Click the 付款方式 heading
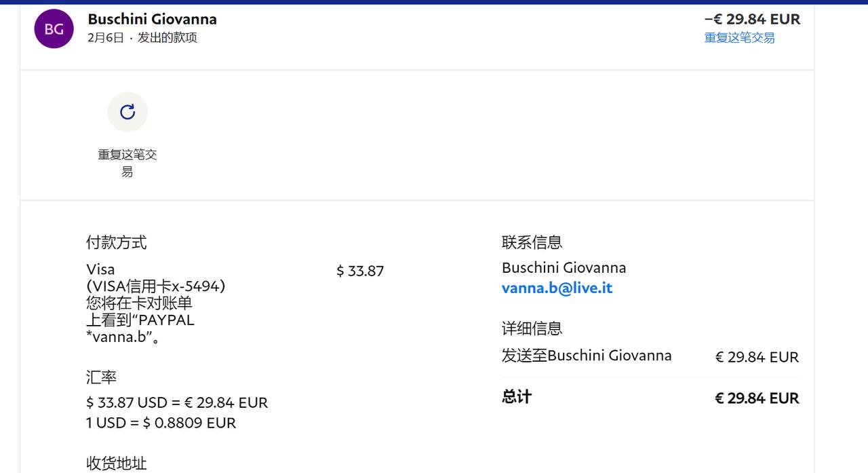 pos(116,242)
